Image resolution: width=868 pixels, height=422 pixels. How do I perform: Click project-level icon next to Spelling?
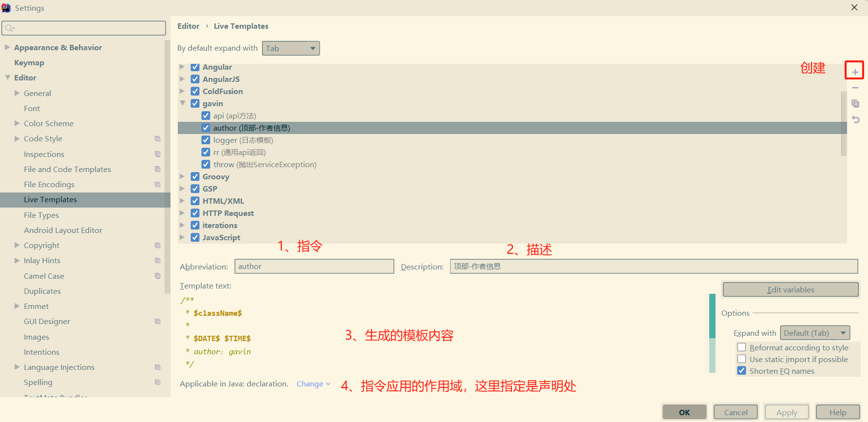[157, 383]
